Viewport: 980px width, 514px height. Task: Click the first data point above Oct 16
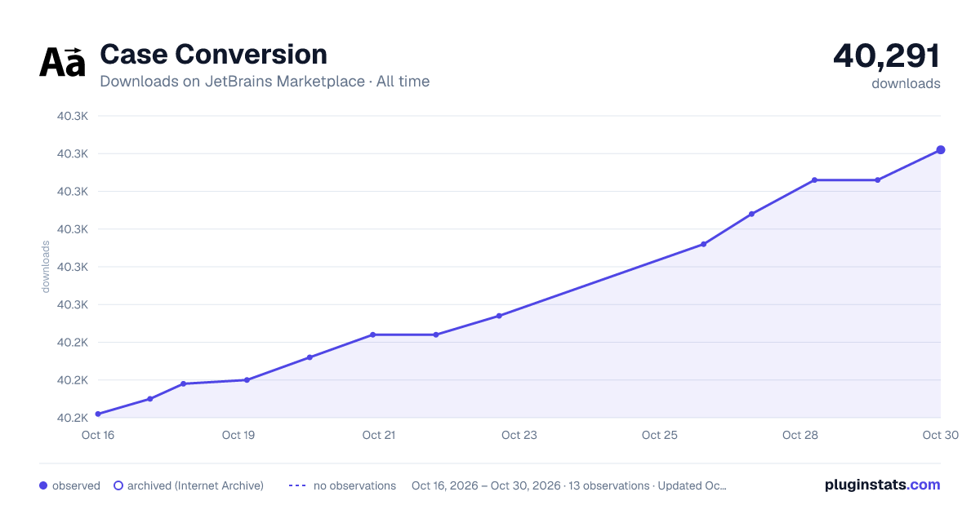(98, 414)
